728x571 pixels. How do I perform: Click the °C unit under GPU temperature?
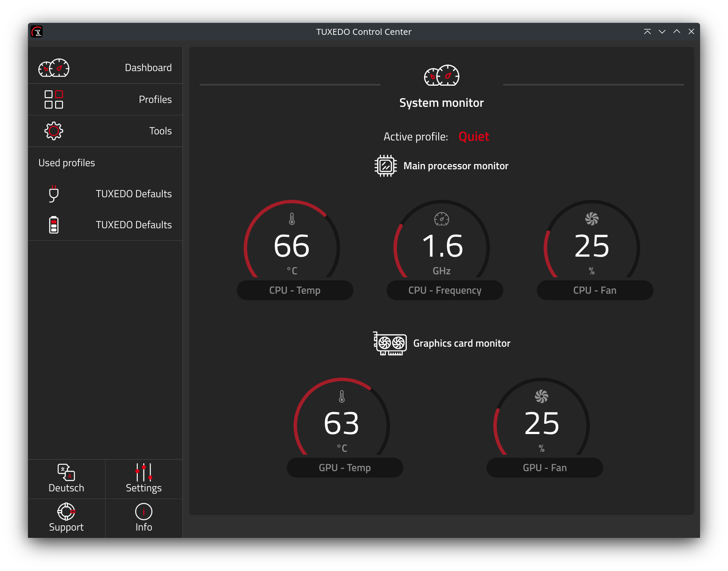(x=342, y=448)
